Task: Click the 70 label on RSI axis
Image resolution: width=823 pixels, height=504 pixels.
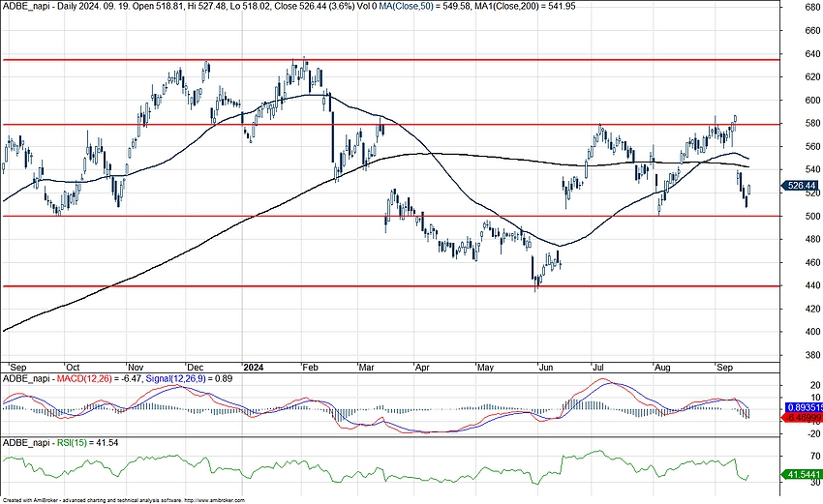Action: click(x=814, y=458)
